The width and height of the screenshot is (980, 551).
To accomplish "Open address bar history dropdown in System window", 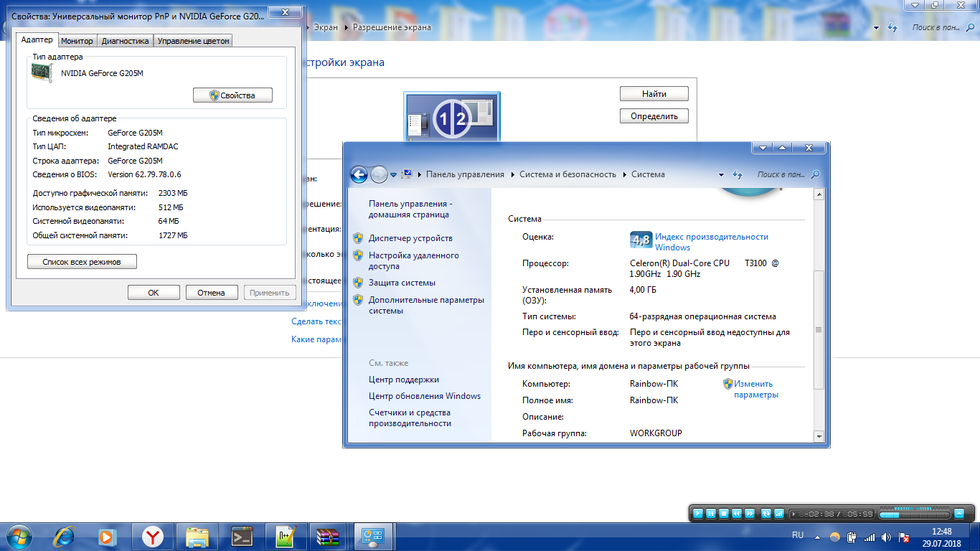I will pos(721,174).
